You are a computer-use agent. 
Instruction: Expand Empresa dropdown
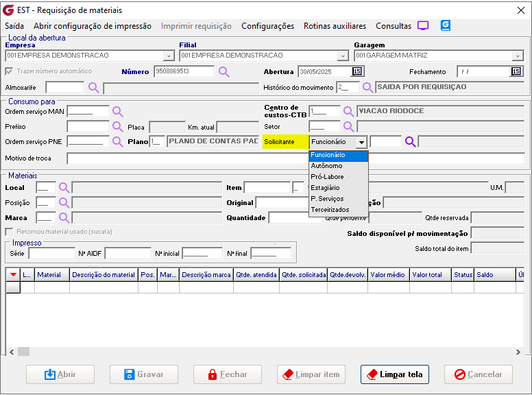point(169,56)
